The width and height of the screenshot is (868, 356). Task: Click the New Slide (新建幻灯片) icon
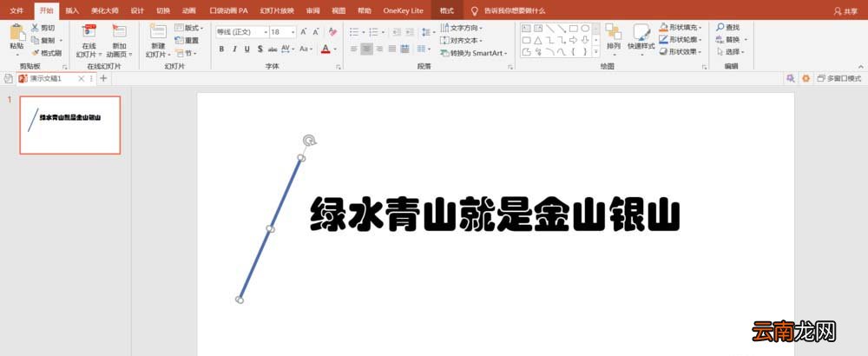click(158, 31)
